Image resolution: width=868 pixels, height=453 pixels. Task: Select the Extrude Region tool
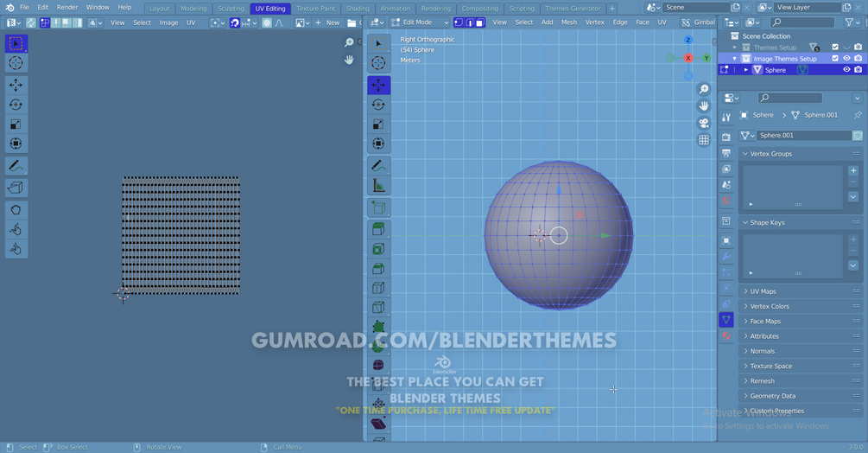378,229
